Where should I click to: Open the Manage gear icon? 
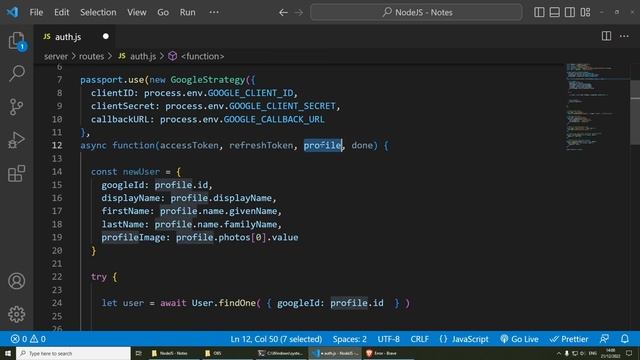coord(16,314)
